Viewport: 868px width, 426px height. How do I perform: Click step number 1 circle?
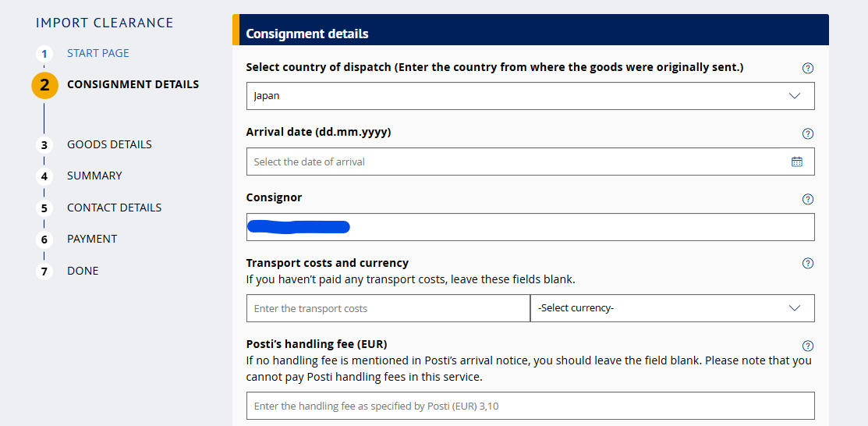coord(44,54)
